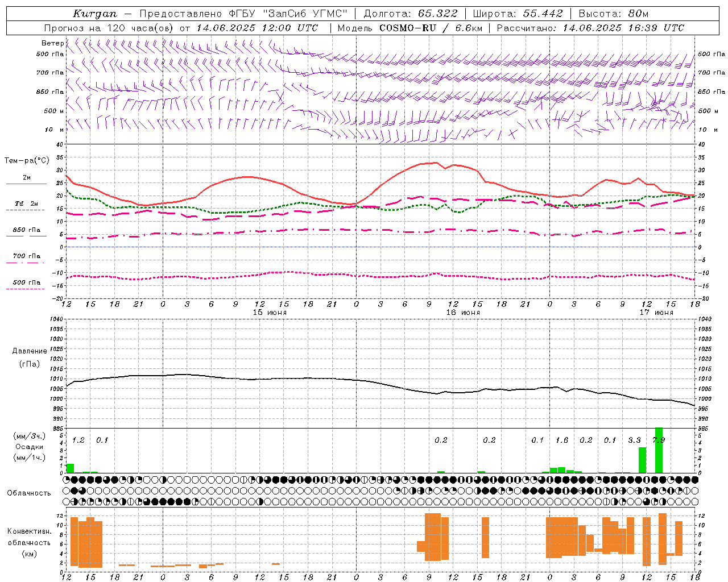Click the 500 м wind level label on left
The image size is (728, 582).
tap(54, 111)
